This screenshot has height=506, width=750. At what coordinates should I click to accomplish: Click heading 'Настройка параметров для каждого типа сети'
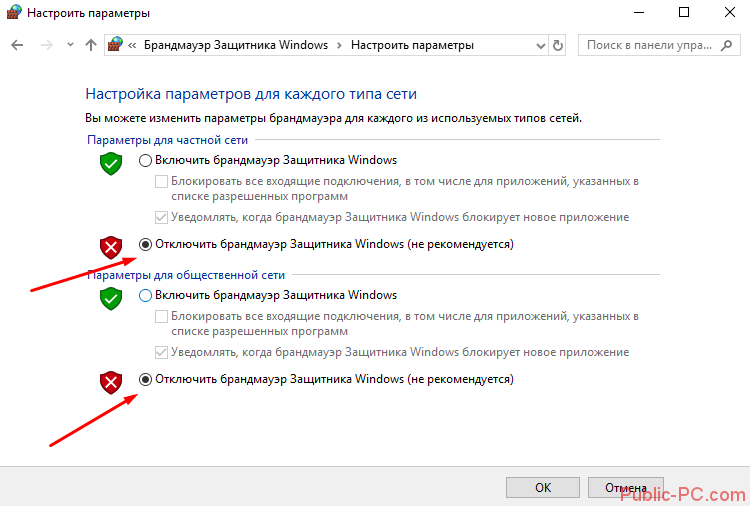tap(251, 94)
